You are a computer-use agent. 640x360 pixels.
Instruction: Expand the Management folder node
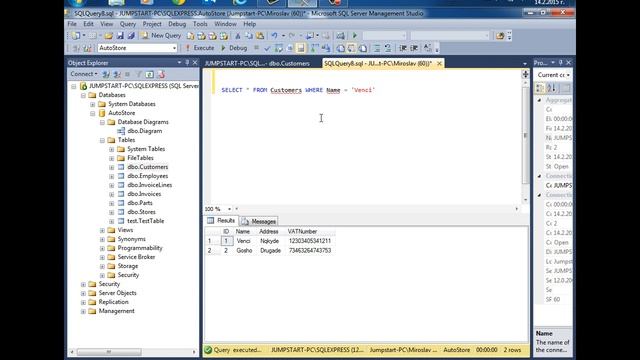[x=83, y=311]
